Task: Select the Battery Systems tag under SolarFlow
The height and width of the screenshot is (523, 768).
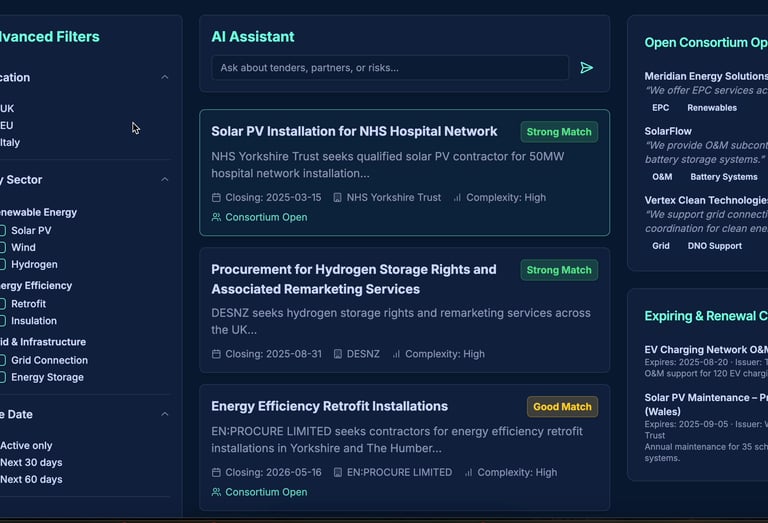Action: click(724, 177)
